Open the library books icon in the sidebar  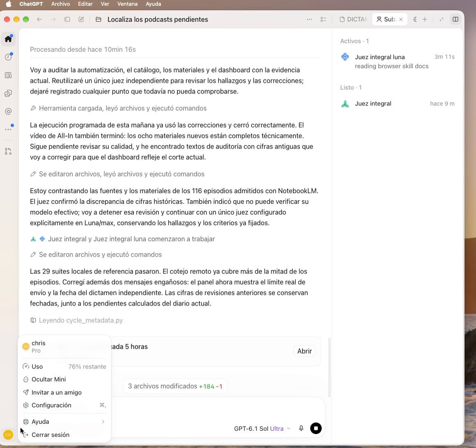(8, 75)
